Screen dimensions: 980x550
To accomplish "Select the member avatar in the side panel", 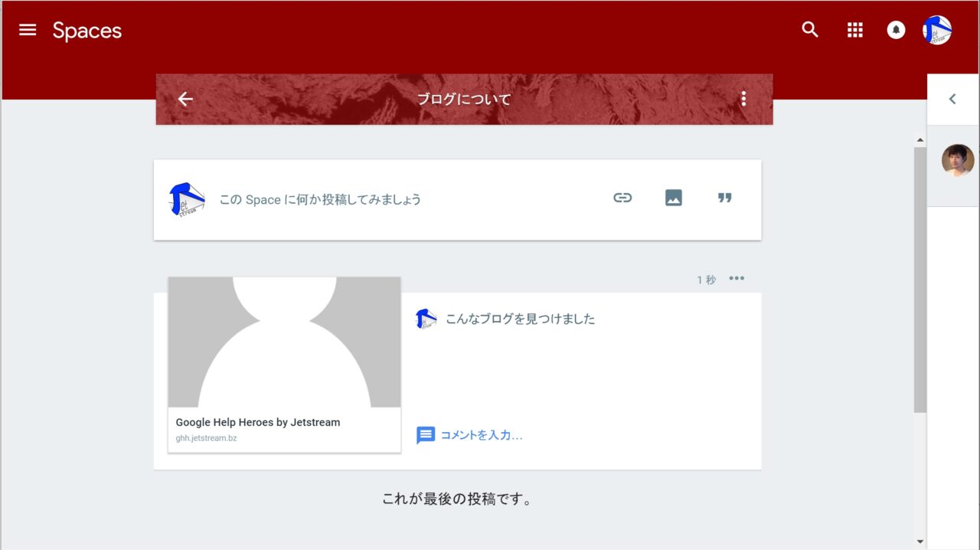I will pyautogui.click(x=957, y=160).
